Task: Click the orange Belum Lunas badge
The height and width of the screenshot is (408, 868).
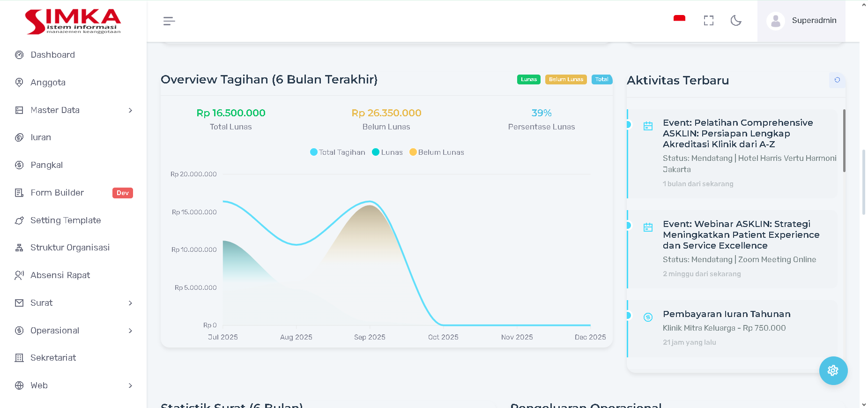Action: 565,80
